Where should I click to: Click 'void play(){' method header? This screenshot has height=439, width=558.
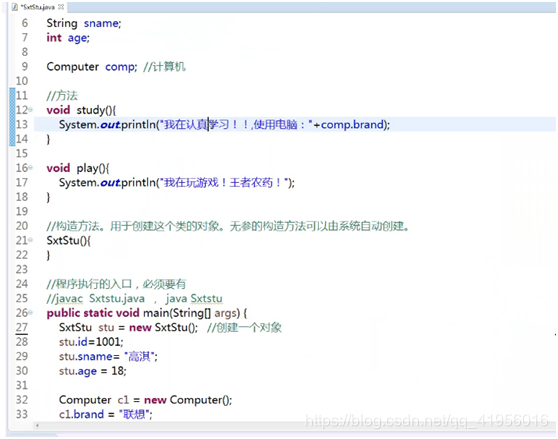coord(78,168)
